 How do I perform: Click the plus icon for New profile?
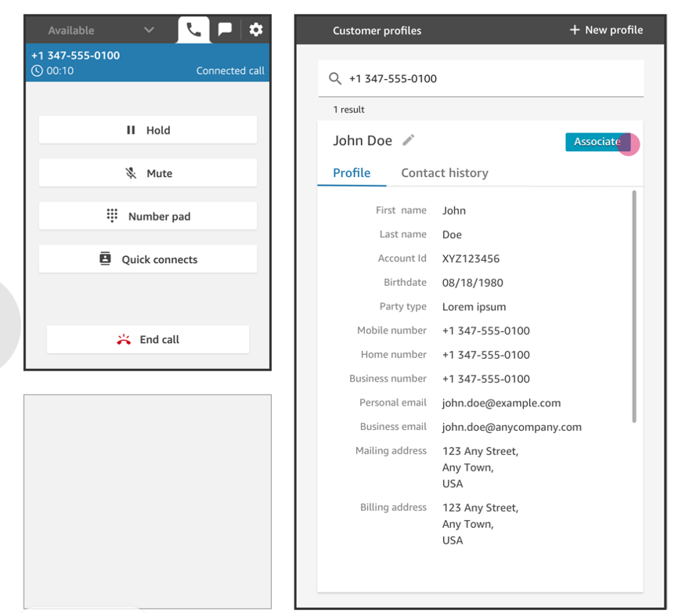coord(575,30)
